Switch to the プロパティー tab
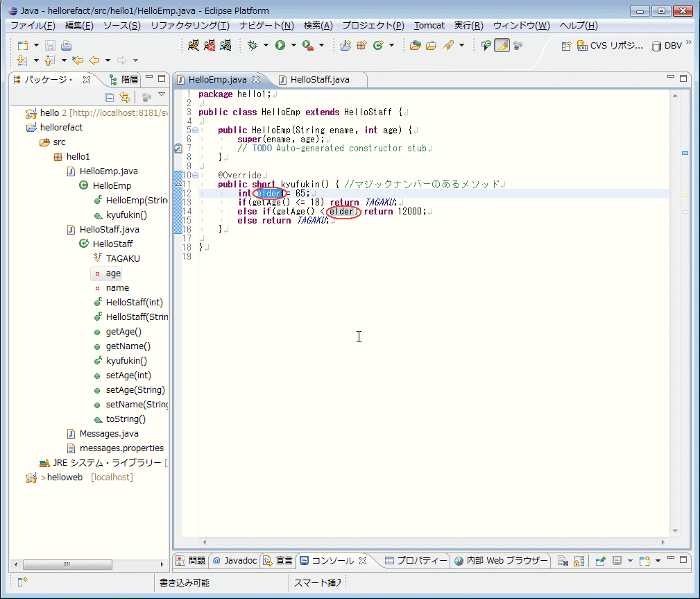Viewport: 700px width, 599px height. coord(416,561)
